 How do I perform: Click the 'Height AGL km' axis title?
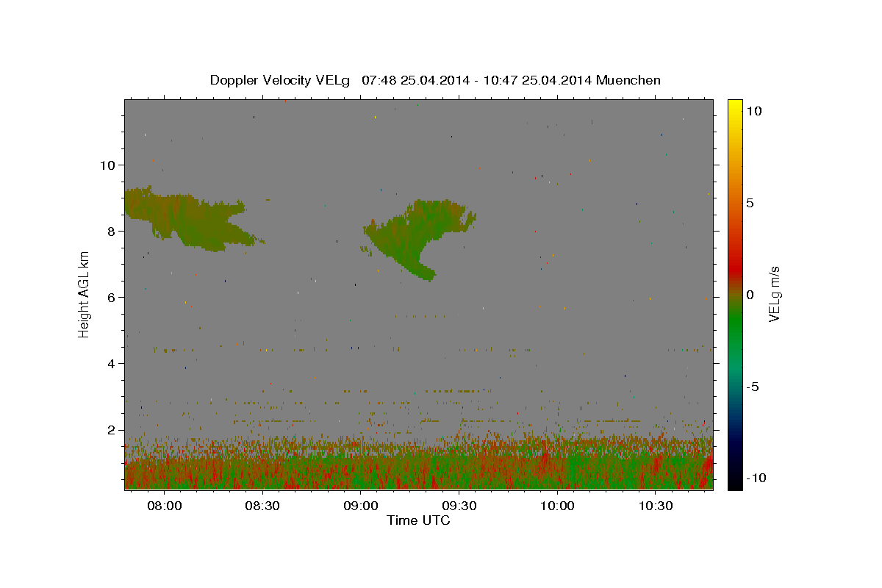(85, 295)
